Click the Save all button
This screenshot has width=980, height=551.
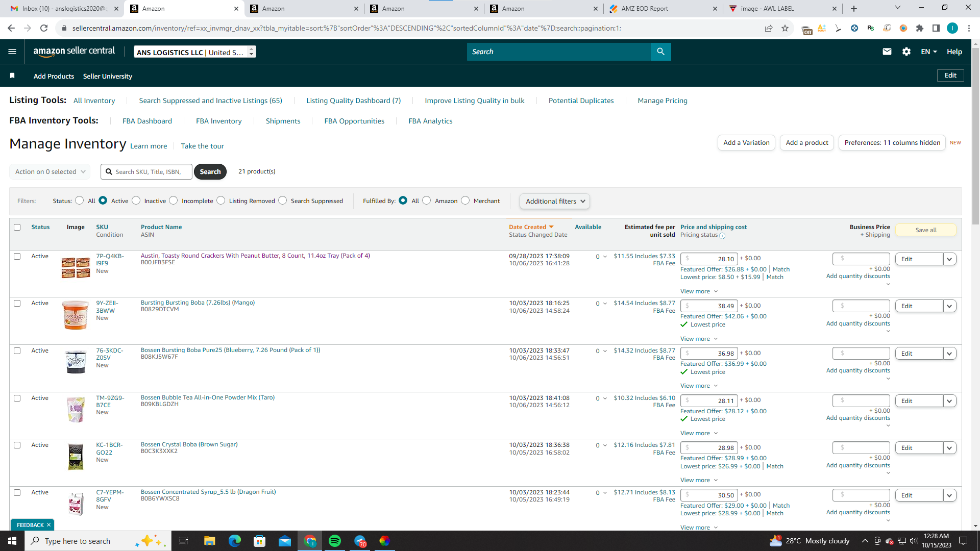(926, 230)
